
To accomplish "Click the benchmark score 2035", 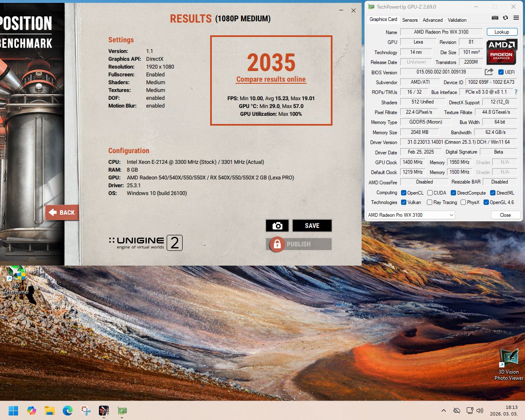I will (x=271, y=62).
